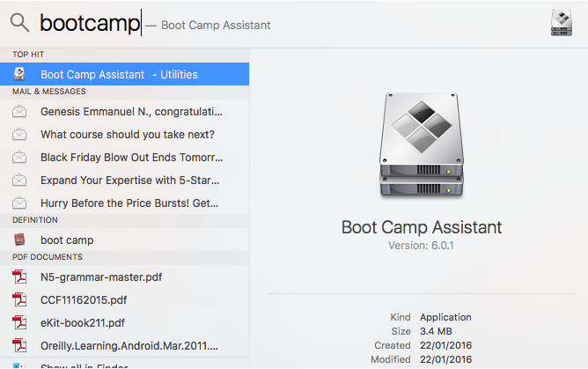Click PDF icon beside eKit-book211.pdf
Screen dimensions: 588x369
(x=19, y=322)
